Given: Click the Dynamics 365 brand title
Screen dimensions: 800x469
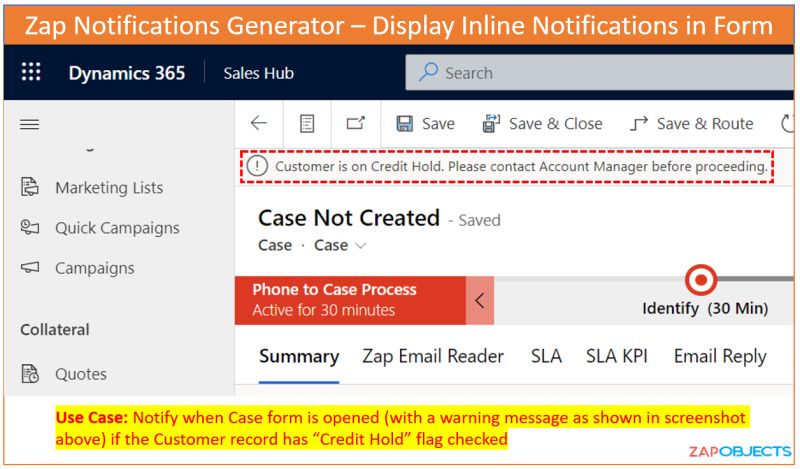Looking at the screenshot, I should tap(127, 73).
